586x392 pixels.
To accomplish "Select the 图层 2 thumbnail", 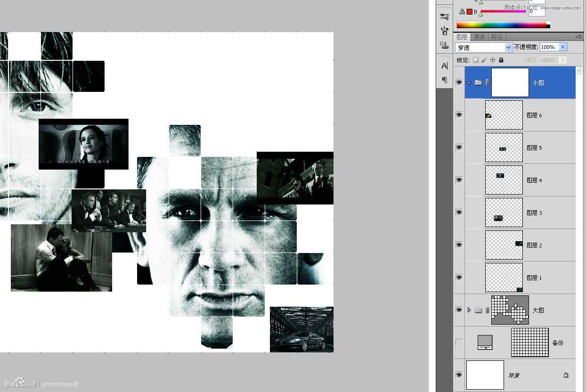I will (x=504, y=245).
